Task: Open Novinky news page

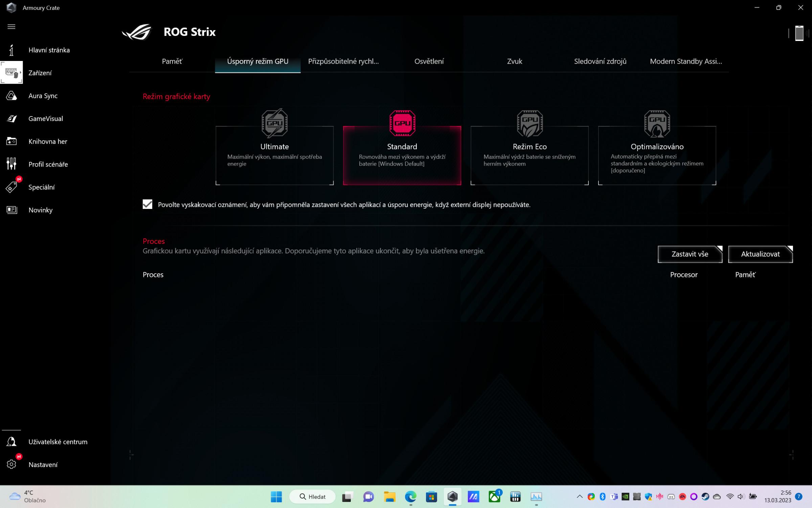Action: point(40,210)
